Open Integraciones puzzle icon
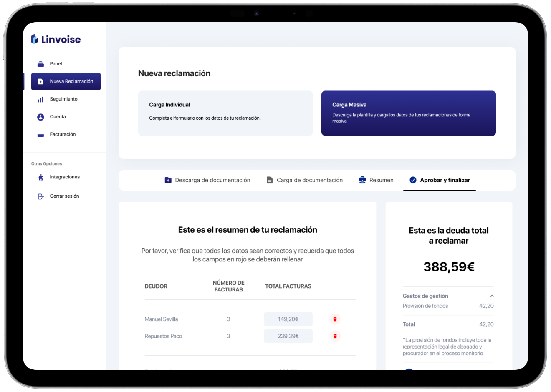The height and width of the screenshot is (392, 551). coord(40,177)
